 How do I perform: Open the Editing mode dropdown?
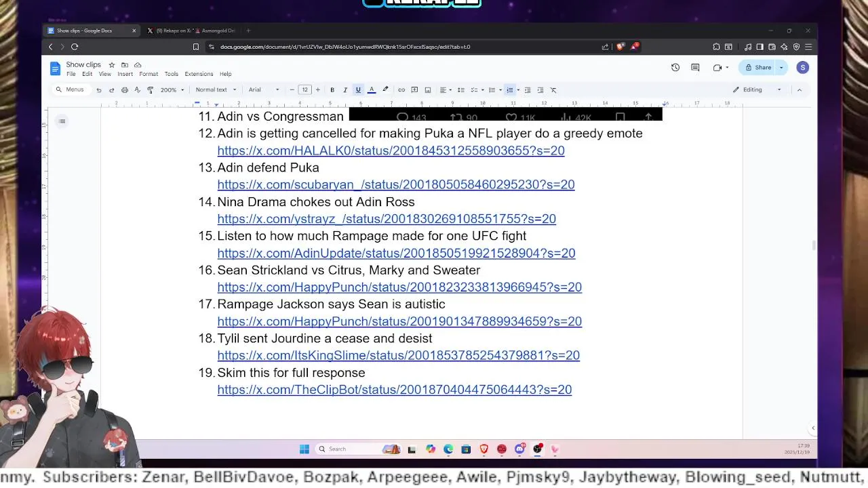[757, 89]
